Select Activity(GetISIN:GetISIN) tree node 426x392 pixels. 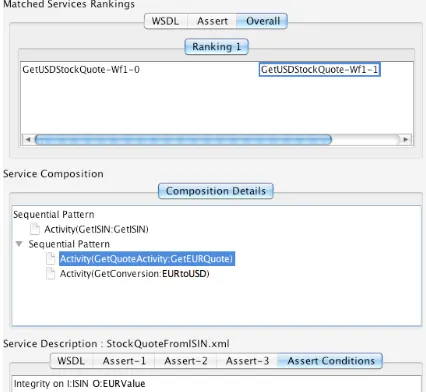click(96, 229)
